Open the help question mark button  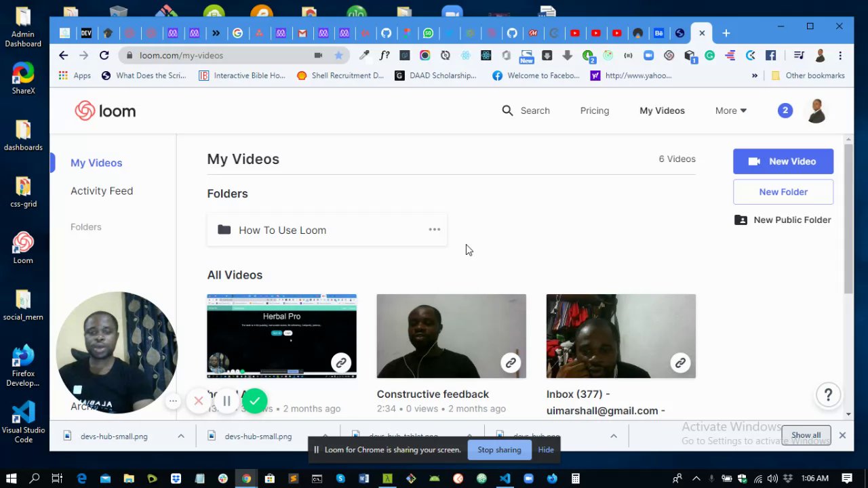click(x=828, y=395)
